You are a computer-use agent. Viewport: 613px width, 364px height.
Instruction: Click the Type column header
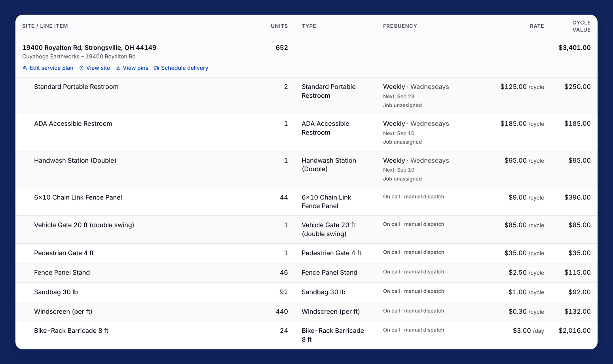click(x=309, y=26)
